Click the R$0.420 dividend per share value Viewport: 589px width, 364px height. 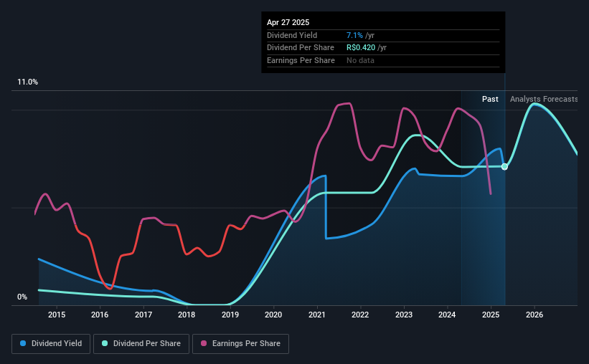point(361,48)
